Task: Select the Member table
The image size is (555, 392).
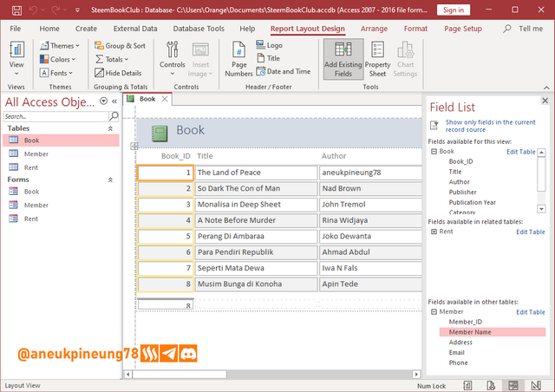Action: click(61, 154)
